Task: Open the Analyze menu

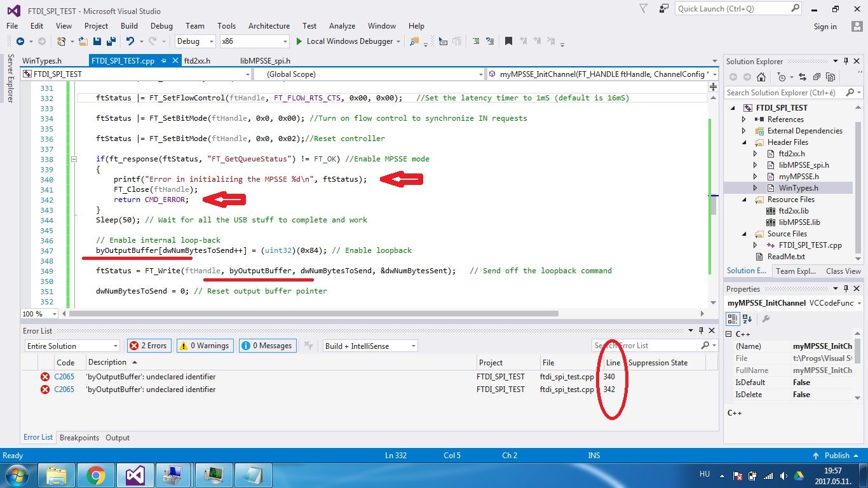Action: point(342,26)
